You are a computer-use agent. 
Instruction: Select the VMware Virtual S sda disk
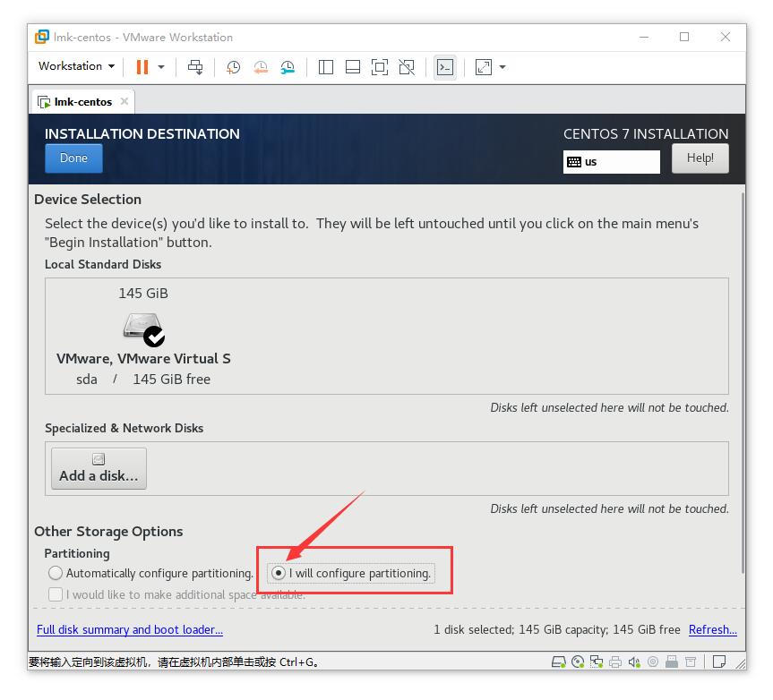click(x=143, y=336)
